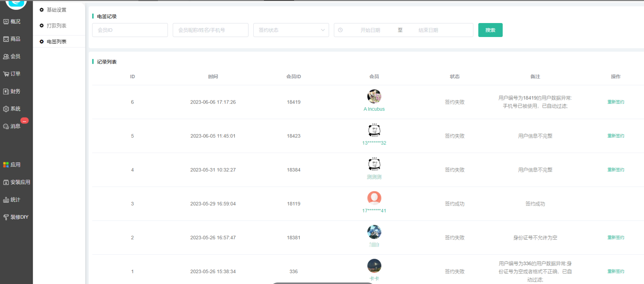Click the 会员ID input field
Image resolution: width=644 pixels, height=284 pixels.
tap(130, 30)
